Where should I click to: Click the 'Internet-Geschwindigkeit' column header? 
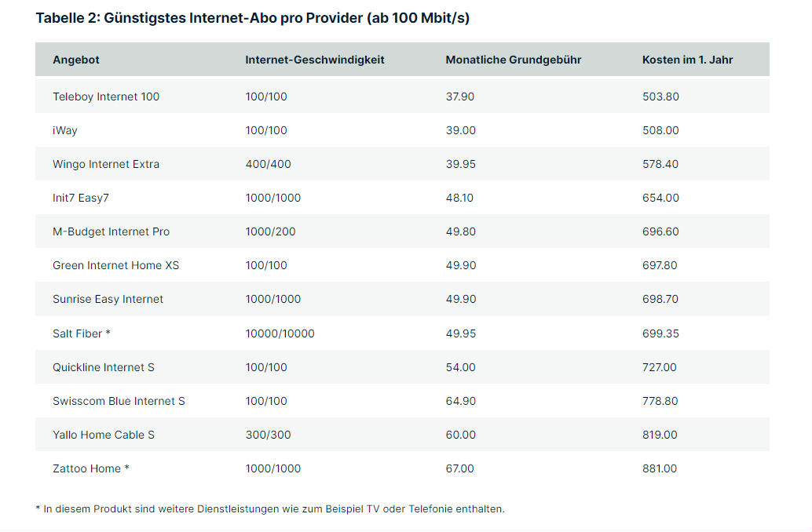(314, 60)
